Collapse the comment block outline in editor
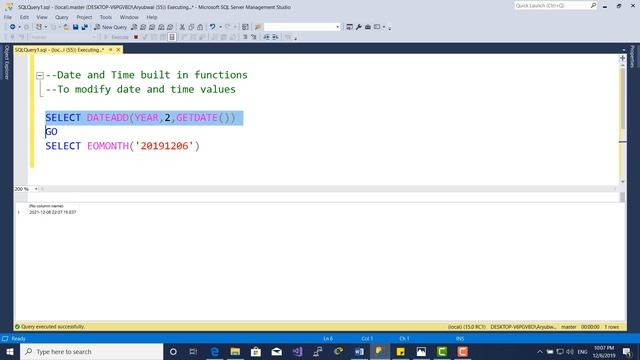The height and width of the screenshot is (360, 640). (x=40, y=75)
